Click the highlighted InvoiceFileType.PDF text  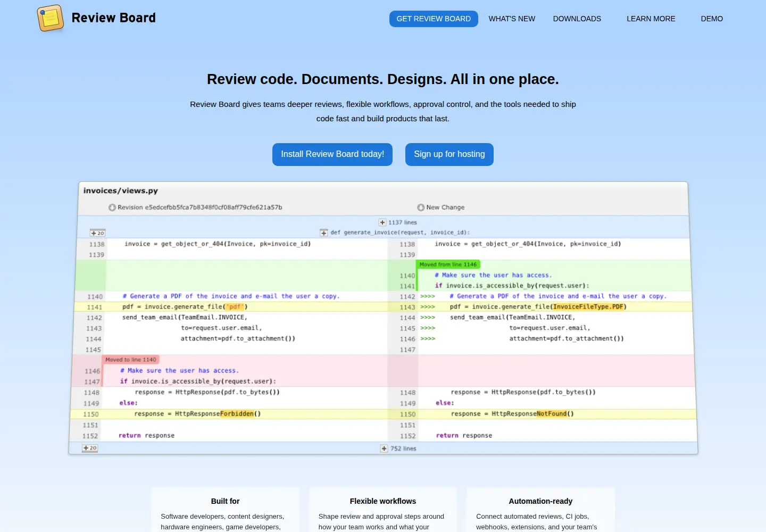pos(588,307)
